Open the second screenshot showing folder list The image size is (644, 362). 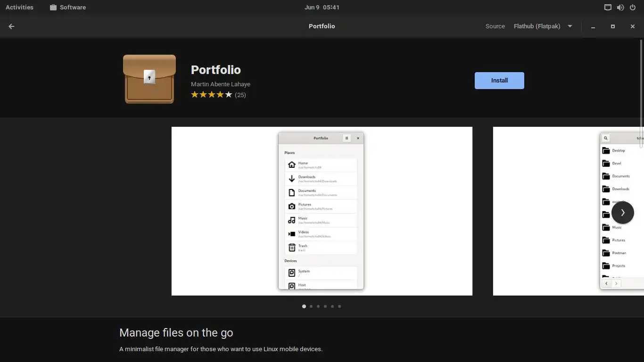point(568,211)
